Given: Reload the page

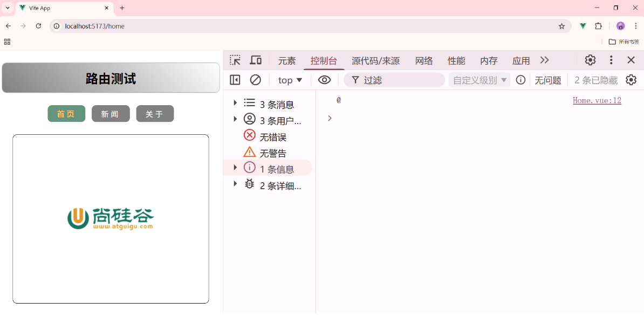Looking at the screenshot, I should [x=39, y=26].
